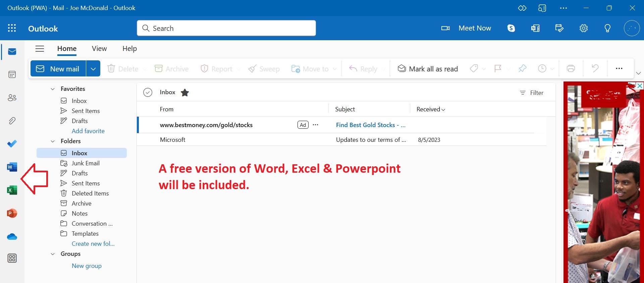This screenshot has width=644, height=283.
Task: Open the Filter menu
Action: tap(532, 93)
